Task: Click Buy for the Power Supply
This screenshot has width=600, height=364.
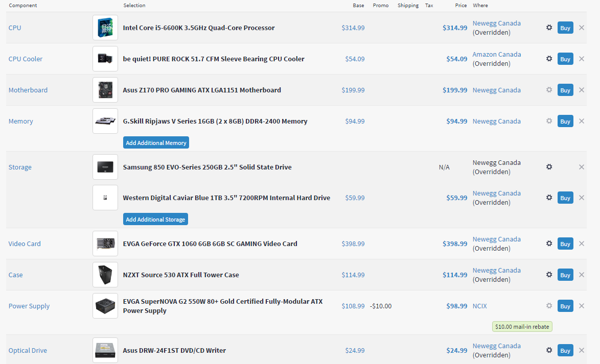Action: [565, 305]
